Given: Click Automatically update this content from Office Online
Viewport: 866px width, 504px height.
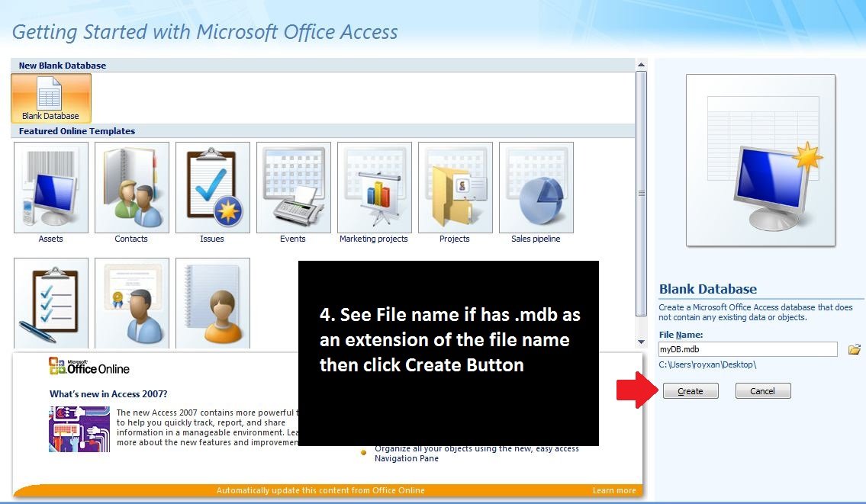Looking at the screenshot, I should [320, 490].
